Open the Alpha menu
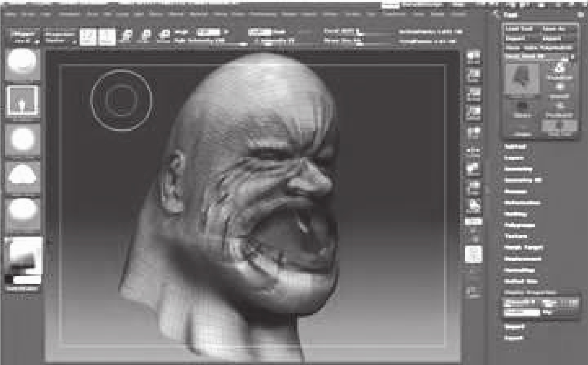Screen dimensions: 588x365 11,15
